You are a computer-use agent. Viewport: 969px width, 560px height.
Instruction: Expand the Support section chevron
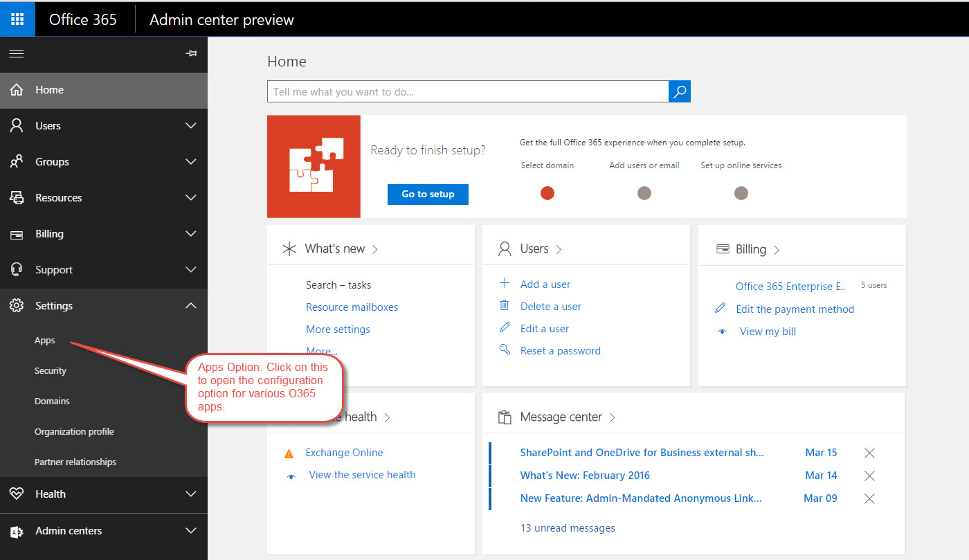pos(191,270)
